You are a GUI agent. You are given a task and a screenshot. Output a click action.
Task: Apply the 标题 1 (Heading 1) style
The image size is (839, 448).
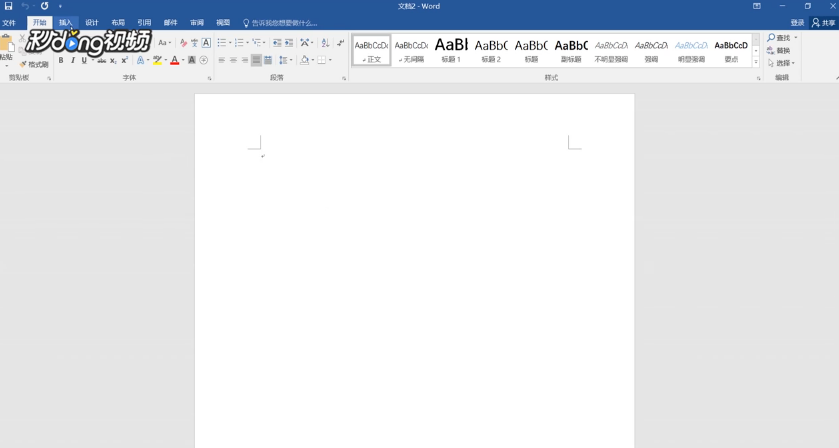point(451,51)
